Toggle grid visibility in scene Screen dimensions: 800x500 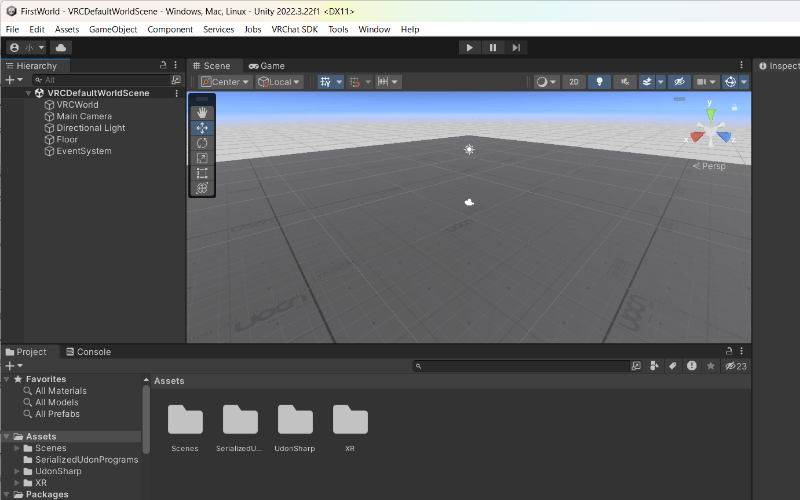coord(326,82)
